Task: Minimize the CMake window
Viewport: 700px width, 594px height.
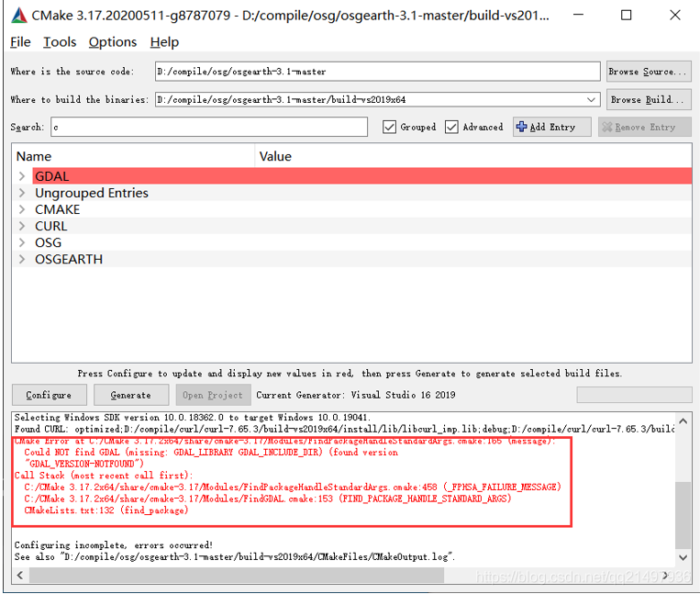Action: click(579, 16)
